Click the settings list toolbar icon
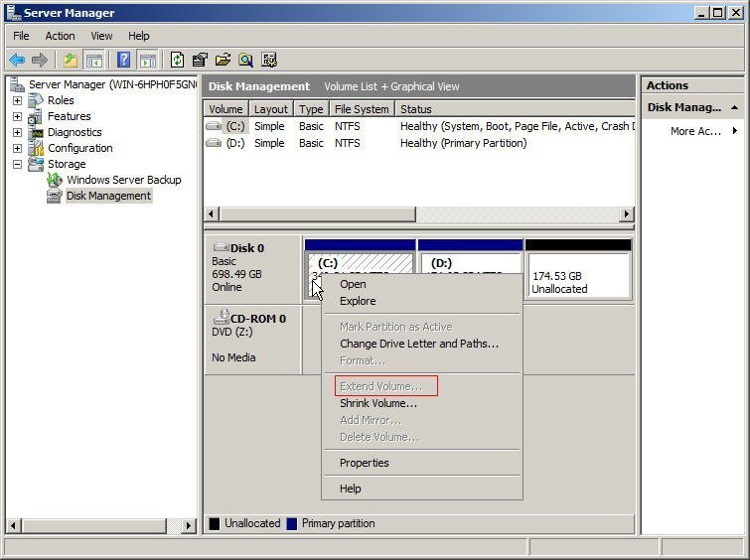The height and width of the screenshot is (560, 750). coord(269,61)
